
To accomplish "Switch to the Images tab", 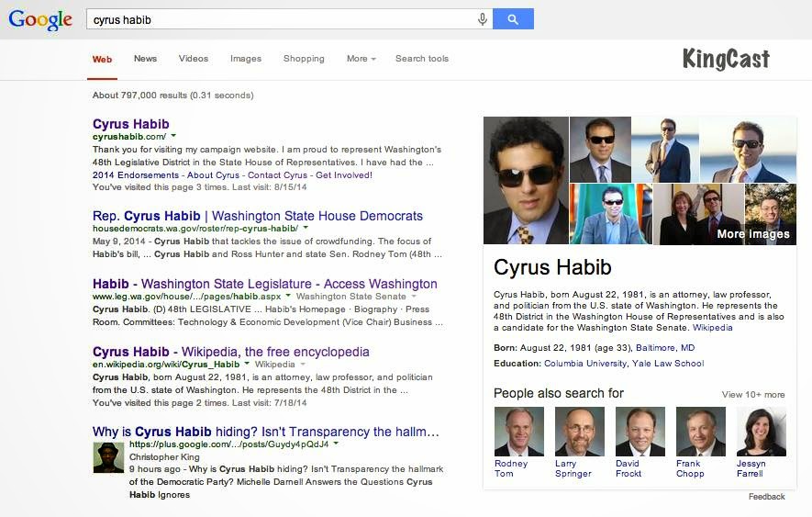I will (x=246, y=59).
